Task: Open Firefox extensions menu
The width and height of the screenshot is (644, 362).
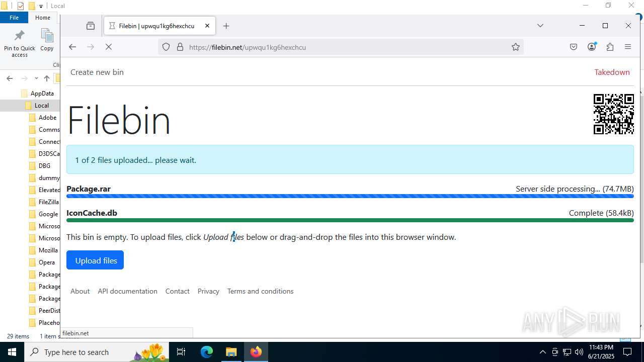Action: click(610, 47)
